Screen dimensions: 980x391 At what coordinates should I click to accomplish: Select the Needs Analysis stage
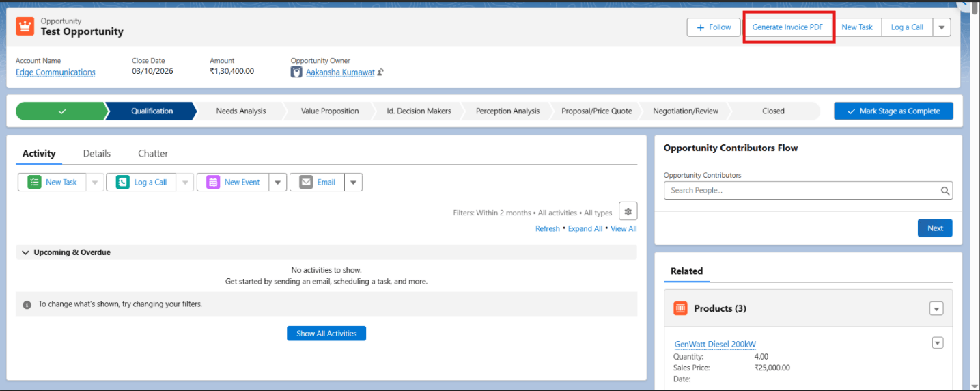point(241,111)
